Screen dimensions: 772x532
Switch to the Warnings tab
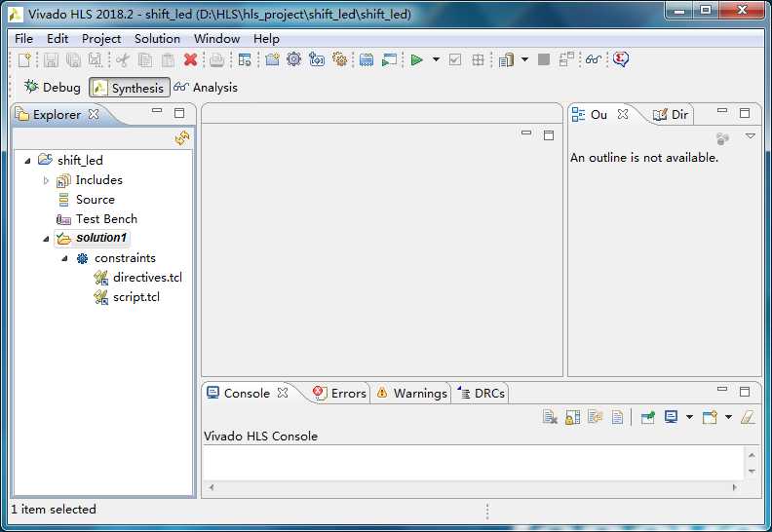point(412,394)
